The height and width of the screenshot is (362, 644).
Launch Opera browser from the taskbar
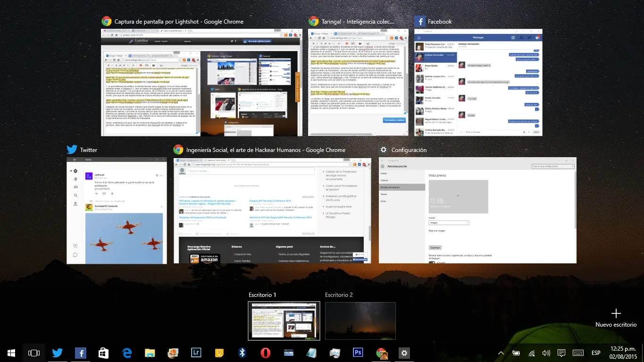click(x=265, y=353)
